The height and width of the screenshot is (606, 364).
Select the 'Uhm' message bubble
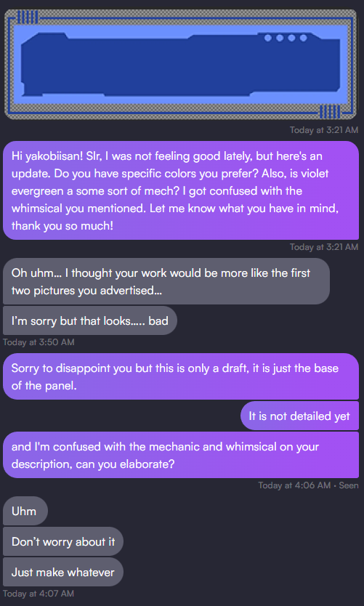coord(25,511)
